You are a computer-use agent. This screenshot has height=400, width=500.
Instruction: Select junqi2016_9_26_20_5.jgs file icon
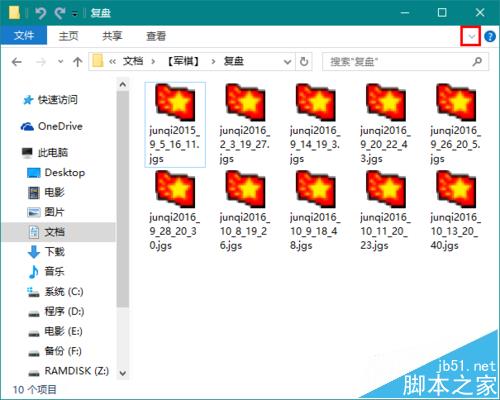click(456, 102)
